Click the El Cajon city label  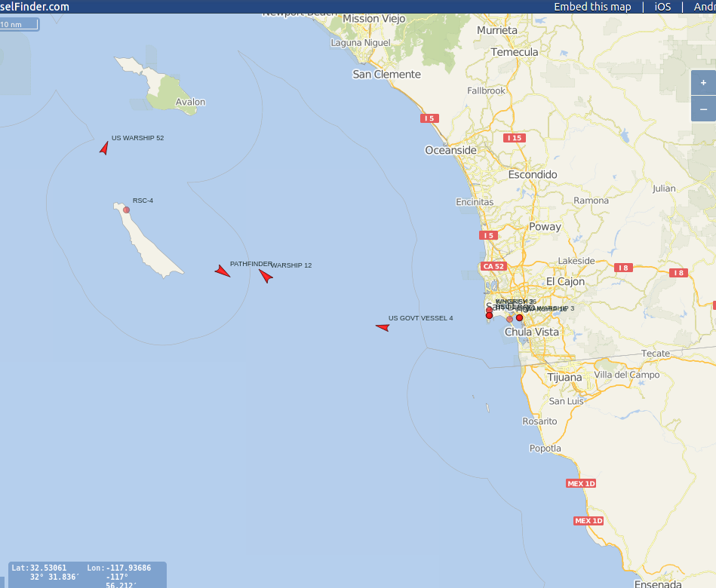[565, 282]
